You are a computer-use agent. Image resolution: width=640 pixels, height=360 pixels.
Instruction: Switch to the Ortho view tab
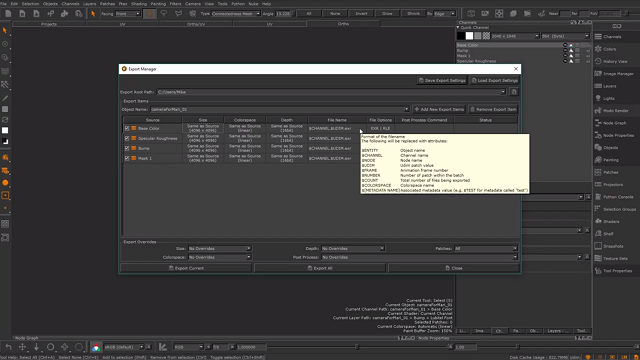[x=343, y=24]
